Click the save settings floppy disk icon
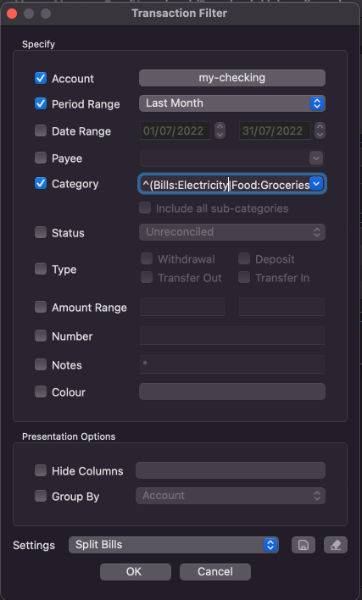Viewport: 362px width, 600px height. (x=303, y=545)
